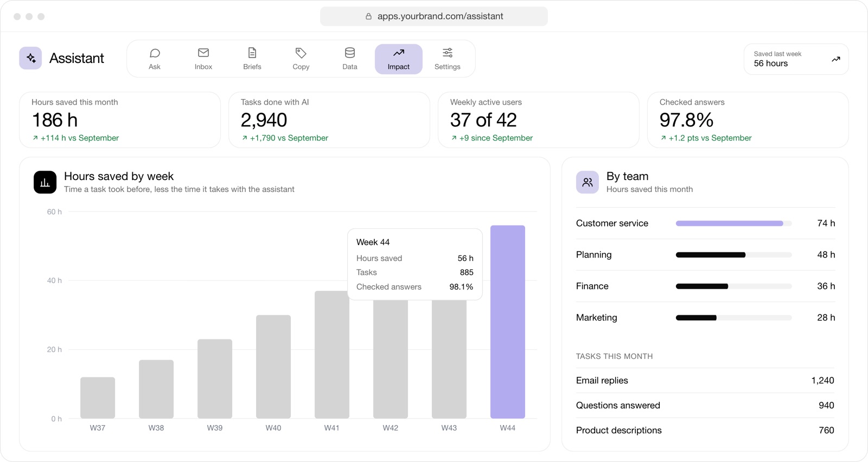Click the W38 bar in the chart

coord(156,389)
